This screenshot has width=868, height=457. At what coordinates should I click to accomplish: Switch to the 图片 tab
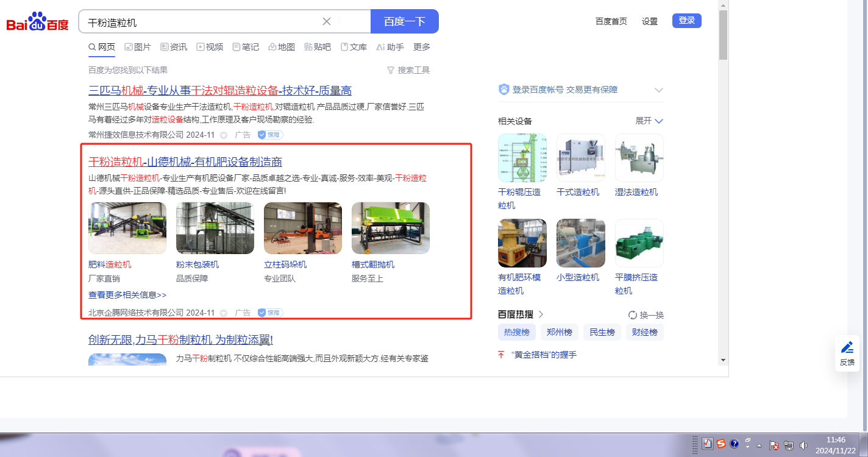pos(138,47)
